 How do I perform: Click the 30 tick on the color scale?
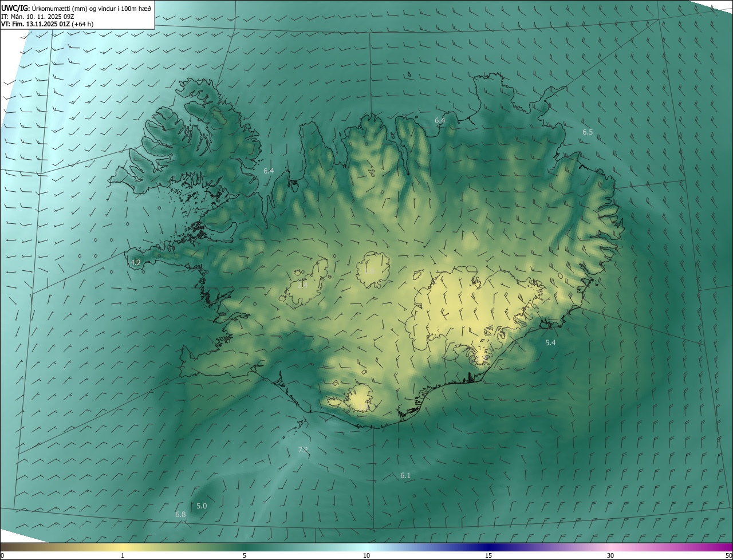point(610,556)
